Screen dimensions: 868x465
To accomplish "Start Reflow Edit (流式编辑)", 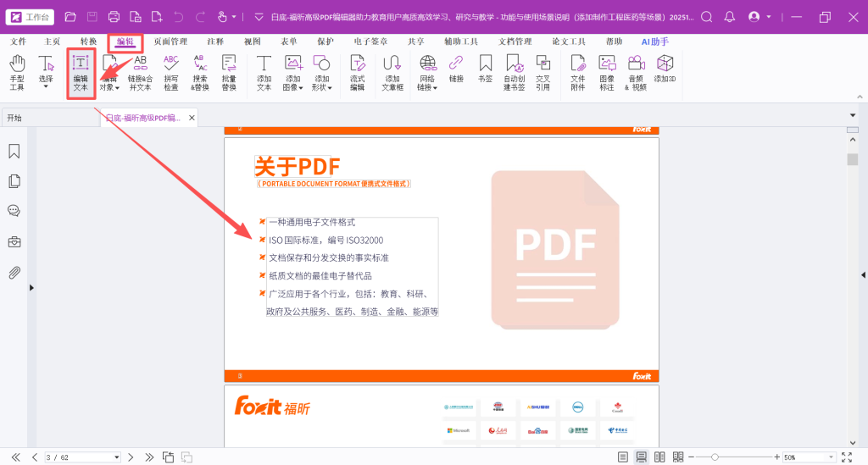I will (x=358, y=73).
